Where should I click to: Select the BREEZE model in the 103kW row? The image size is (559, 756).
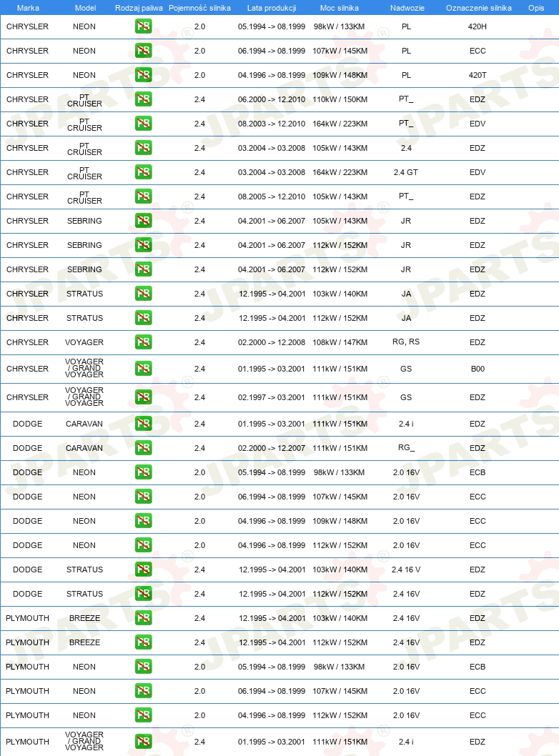(x=85, y=618)
